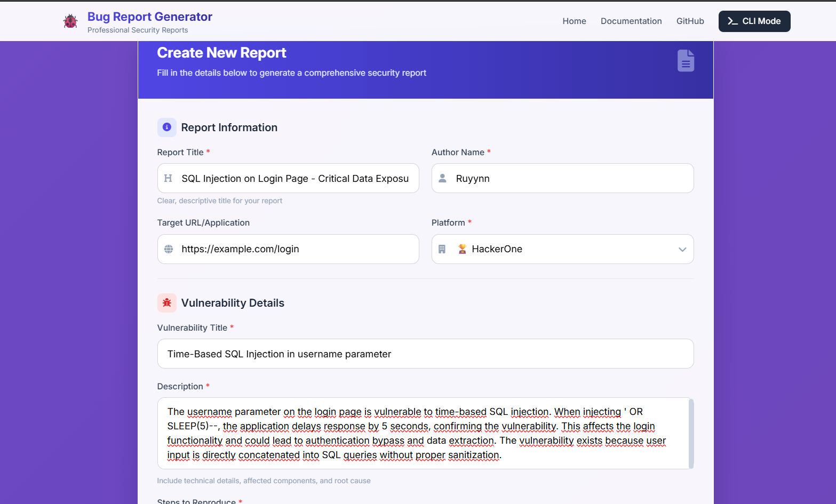Focus the Report Title input field
Image resolution: width=836 pixels, height=504 pixels.
pyautogui.click(x=288, y=178)
